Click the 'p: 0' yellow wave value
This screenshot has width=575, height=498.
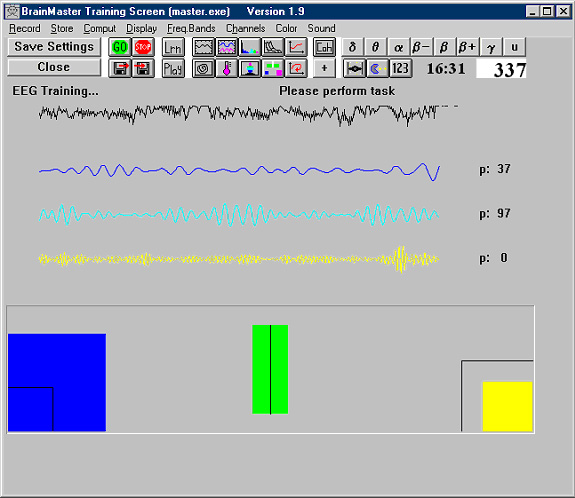[x=494, y=258]
